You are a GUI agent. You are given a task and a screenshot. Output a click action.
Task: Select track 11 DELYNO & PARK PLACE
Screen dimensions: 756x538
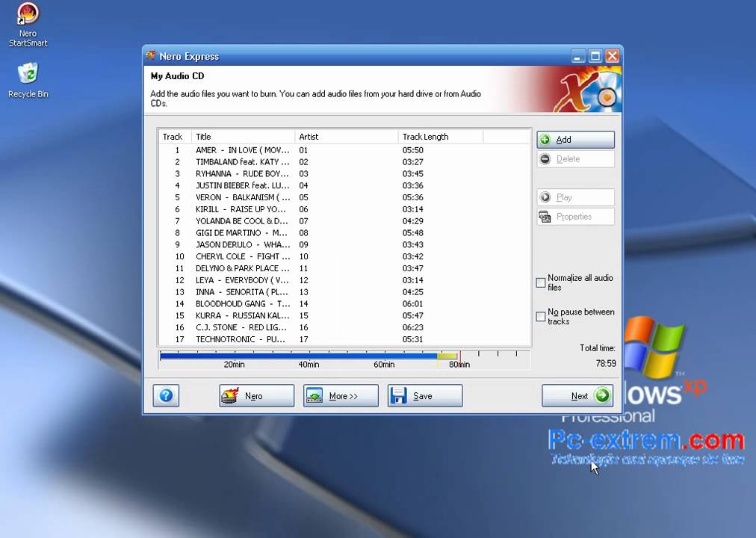pyautogui.click(x=344, y=268)
